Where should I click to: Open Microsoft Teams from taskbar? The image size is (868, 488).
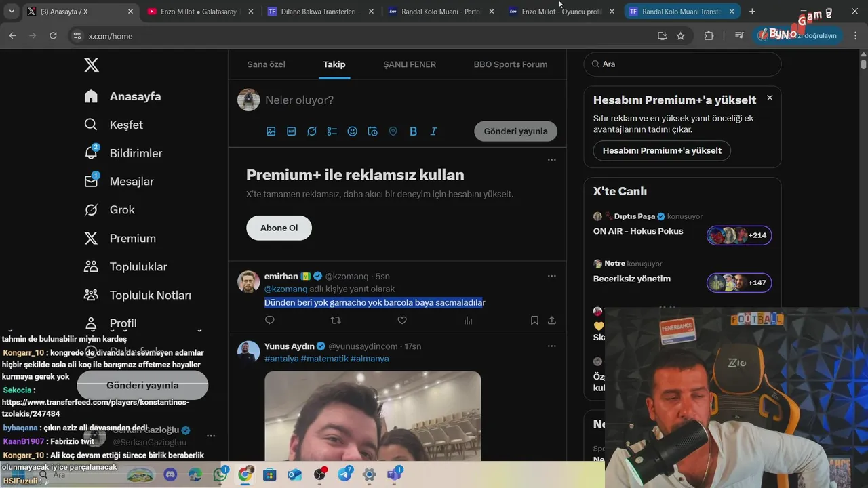point(394,475)
